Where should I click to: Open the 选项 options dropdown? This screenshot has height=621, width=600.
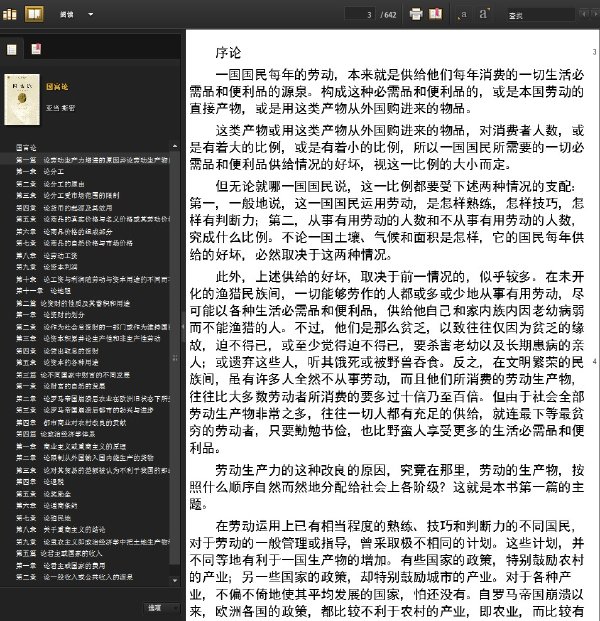[161, 608]
